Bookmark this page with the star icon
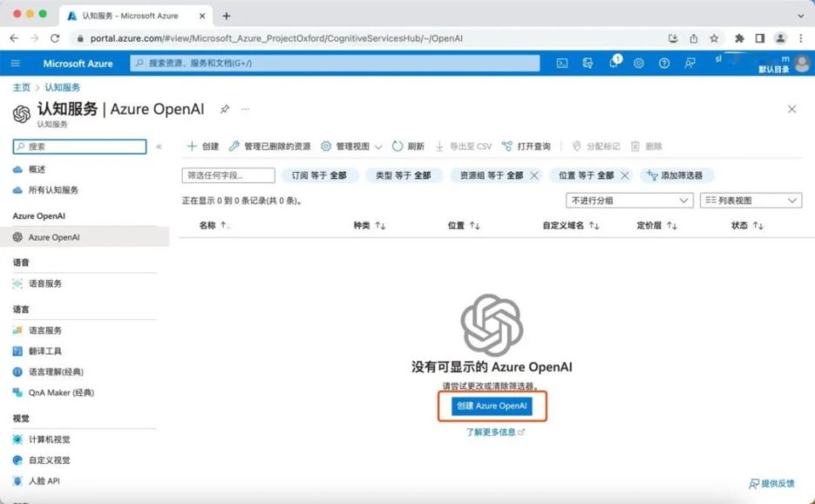 pyautogui.click(x=714, y=38)
